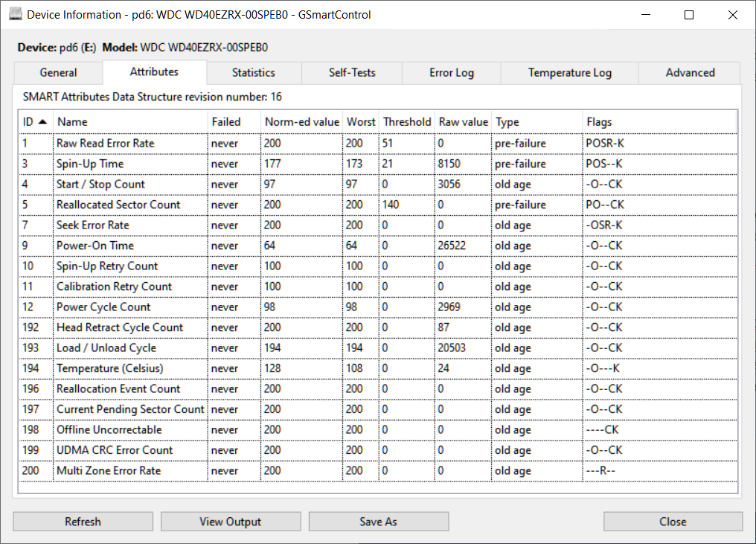Click the ----CK flags cell
The width and height of the screenshot is (756, 544).
(x=602, y=429)
